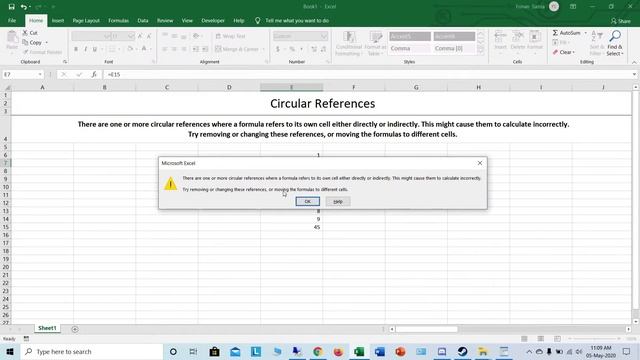Select the Comma cell style
The image size is (640, 360).
coord(409,48)
